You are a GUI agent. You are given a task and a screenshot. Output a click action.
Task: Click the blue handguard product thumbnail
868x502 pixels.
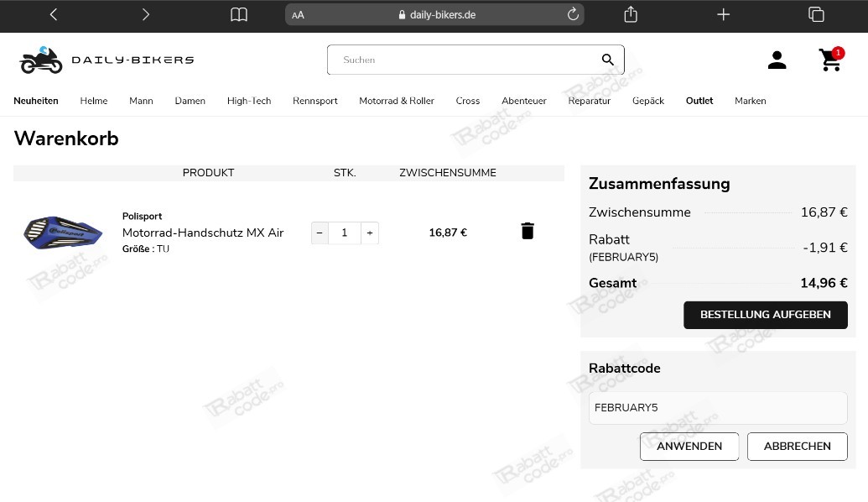[63, 233]
